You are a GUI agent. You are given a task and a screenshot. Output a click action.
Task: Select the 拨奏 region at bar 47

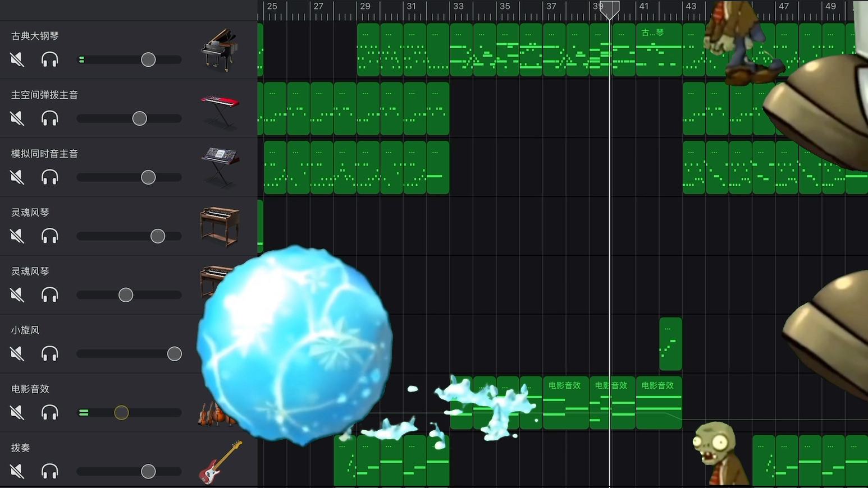point(787,461)
